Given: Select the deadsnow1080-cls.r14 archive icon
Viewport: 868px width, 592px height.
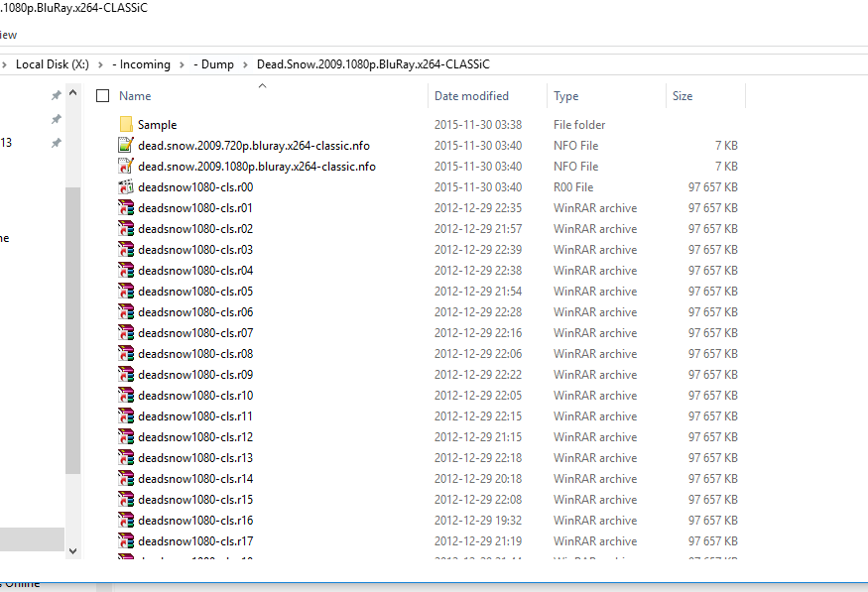Looking at the screenshot, I should [x=126, y=479].
